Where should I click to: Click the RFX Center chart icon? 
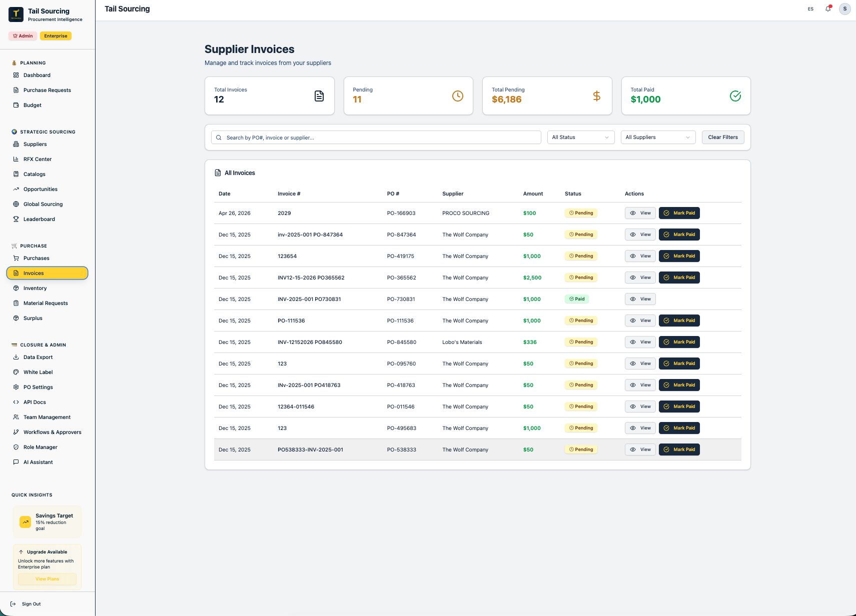tap(16, 159)
